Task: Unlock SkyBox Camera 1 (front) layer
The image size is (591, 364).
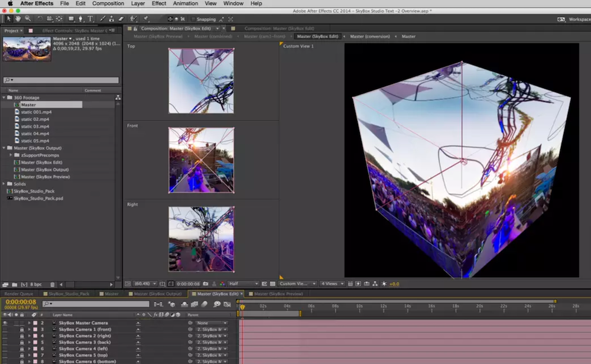Action: (22, 330)
